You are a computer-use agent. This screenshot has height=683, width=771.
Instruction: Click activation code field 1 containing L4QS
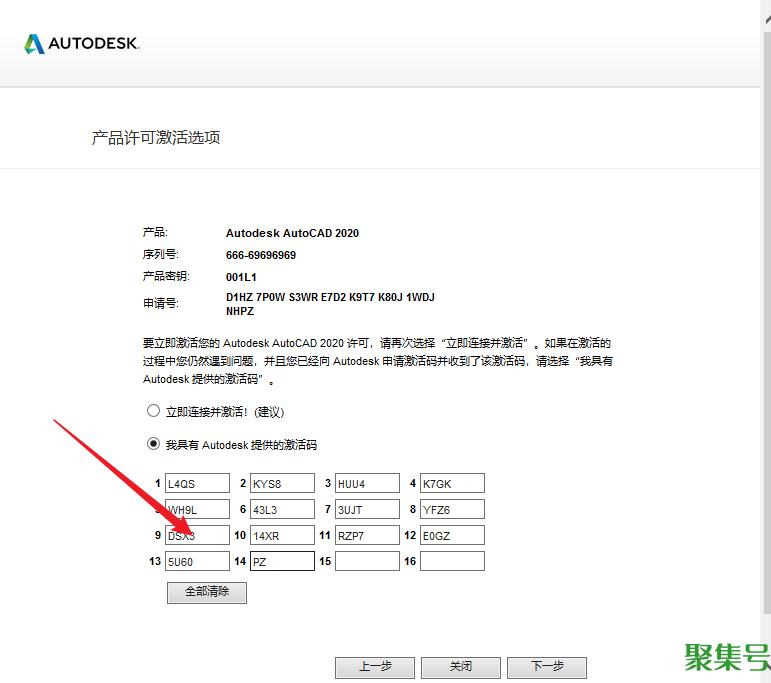[198, 484]
